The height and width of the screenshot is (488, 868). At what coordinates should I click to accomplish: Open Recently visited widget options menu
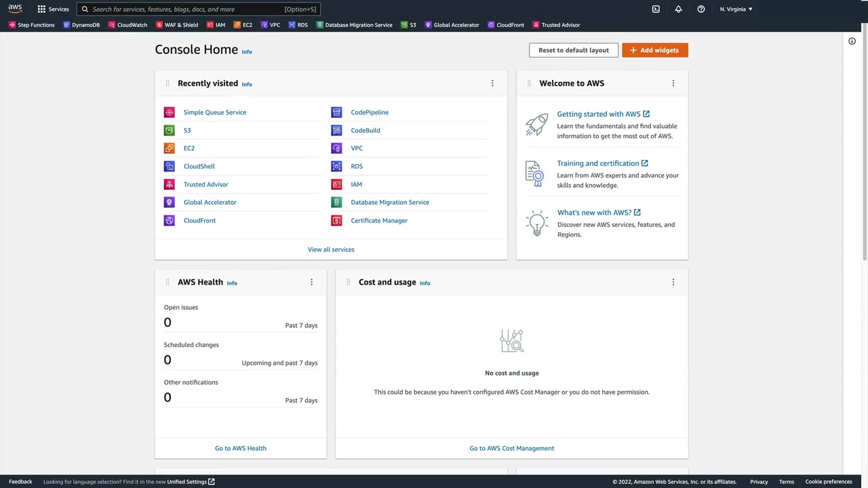pos(492,83)
